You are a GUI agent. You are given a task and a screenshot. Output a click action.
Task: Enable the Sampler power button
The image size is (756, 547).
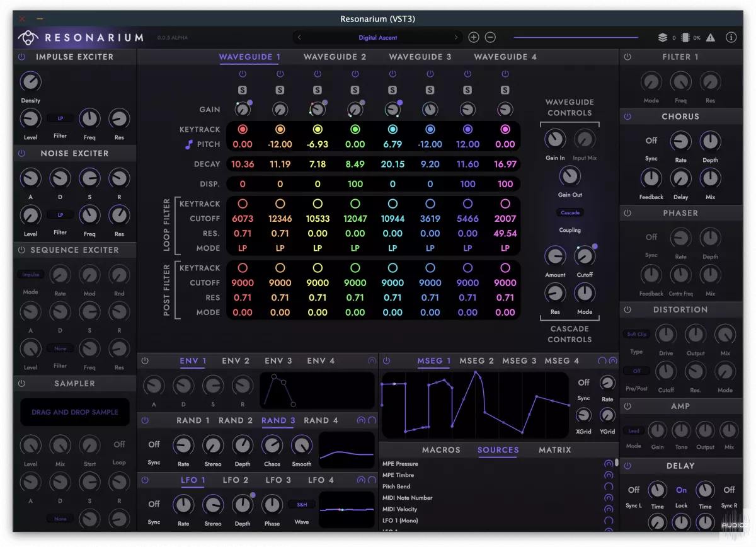(x=22, y=383)
